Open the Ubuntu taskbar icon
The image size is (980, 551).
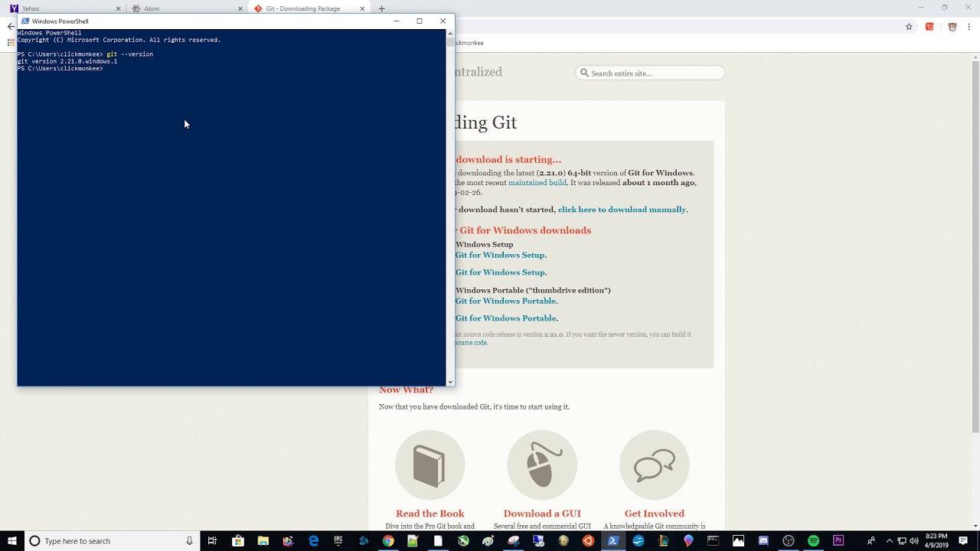(x=588, y=541)
